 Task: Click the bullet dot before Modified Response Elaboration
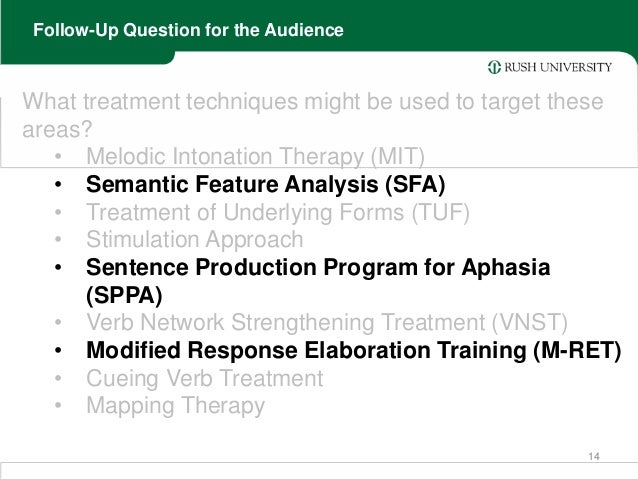pos(58,351)
